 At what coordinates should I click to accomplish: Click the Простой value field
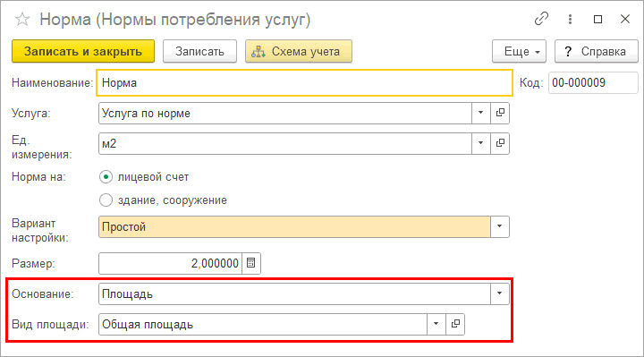(294, 226)
